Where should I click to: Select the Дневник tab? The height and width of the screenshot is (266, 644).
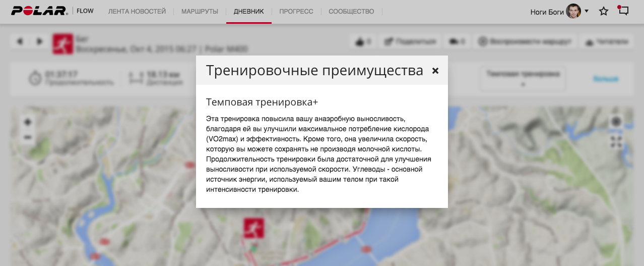tap(248, 11)
